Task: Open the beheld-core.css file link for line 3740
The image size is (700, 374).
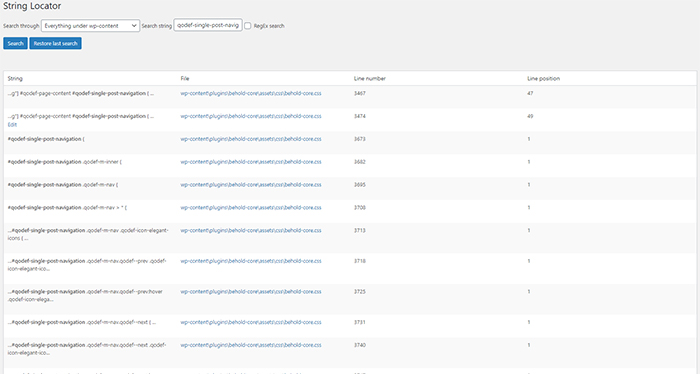Action: click(x=251, y=345)
